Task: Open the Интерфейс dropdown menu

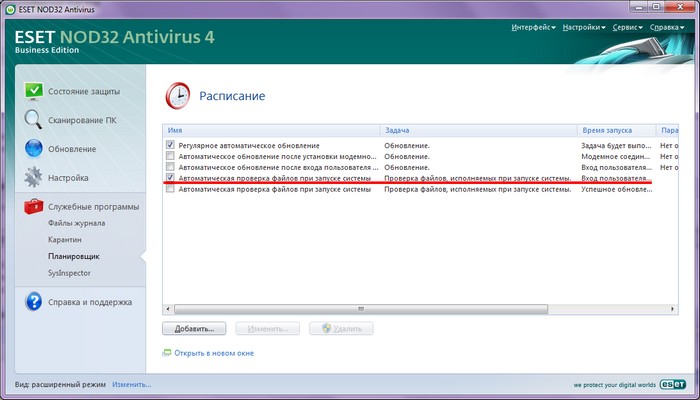Action: pos(533,27)
